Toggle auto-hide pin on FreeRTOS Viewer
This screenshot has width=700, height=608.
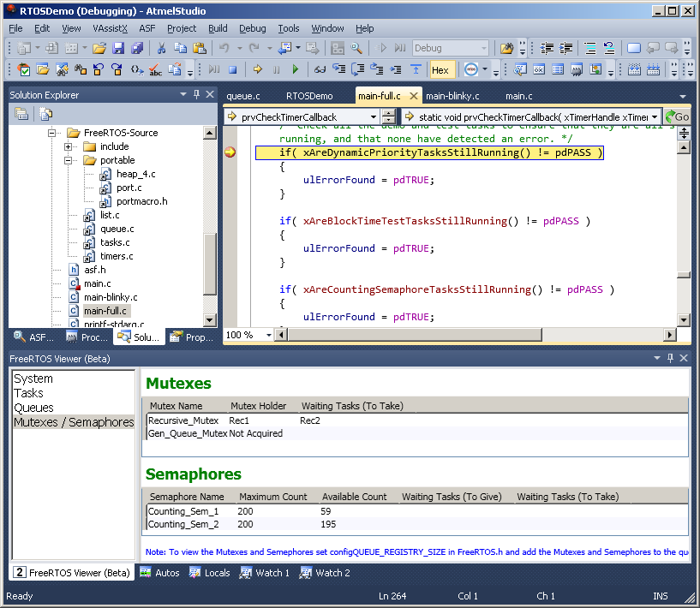(670, 358)
